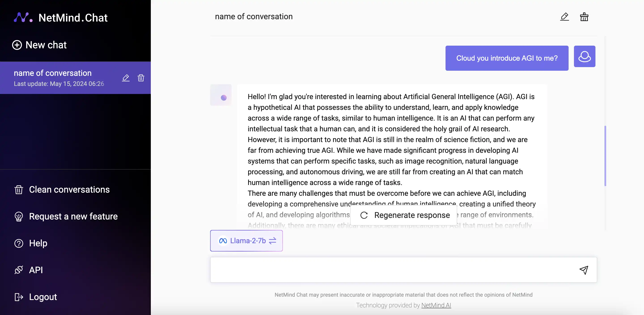Open the Help section
This screenshot has width=644, height=315.
click(38, 242)
